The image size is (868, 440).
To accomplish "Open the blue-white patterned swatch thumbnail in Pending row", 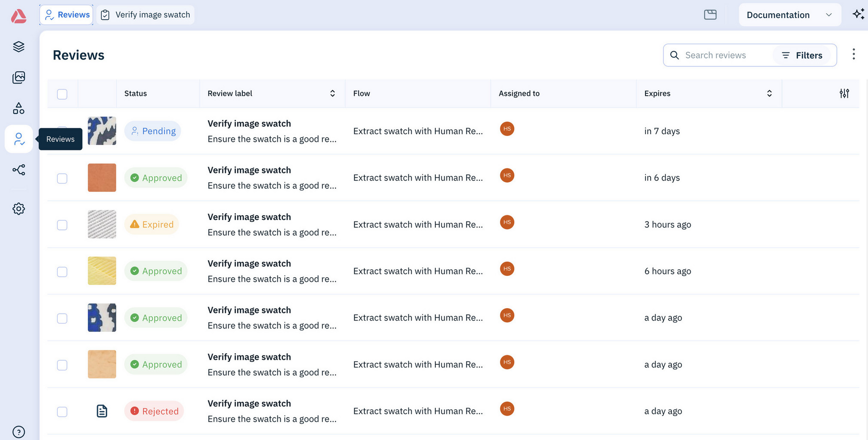I will (x=102, y=131).
